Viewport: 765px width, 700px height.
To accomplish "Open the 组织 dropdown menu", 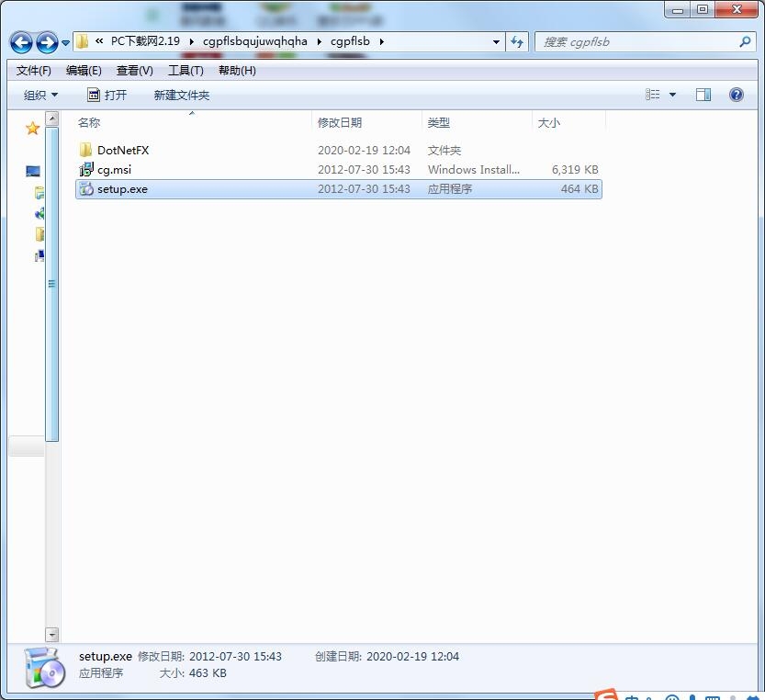I will pyautogui.click(x=40, y=95).
